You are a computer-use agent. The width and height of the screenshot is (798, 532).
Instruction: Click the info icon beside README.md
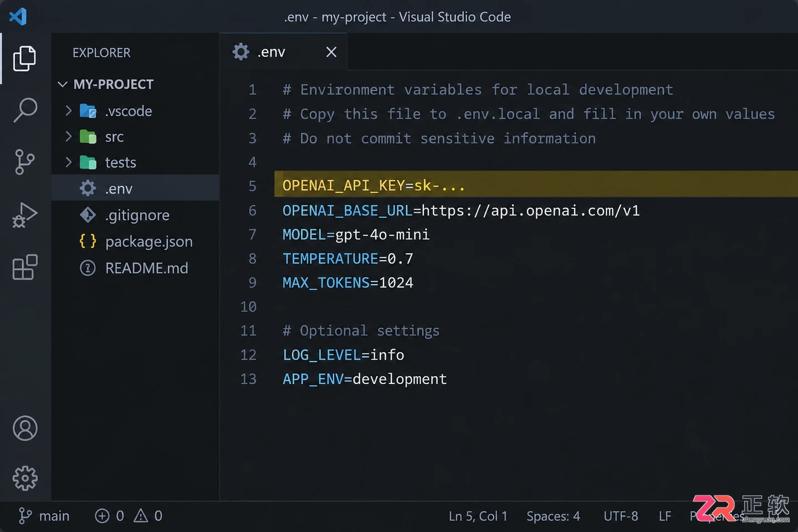(x=88, y=268)
